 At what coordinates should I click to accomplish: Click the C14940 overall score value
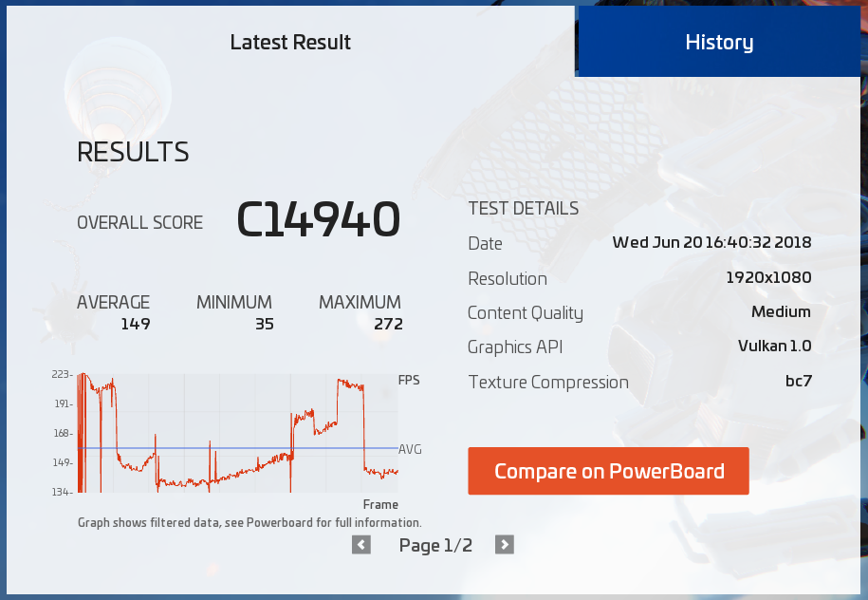pyautogui.click(x=318, y=219)
